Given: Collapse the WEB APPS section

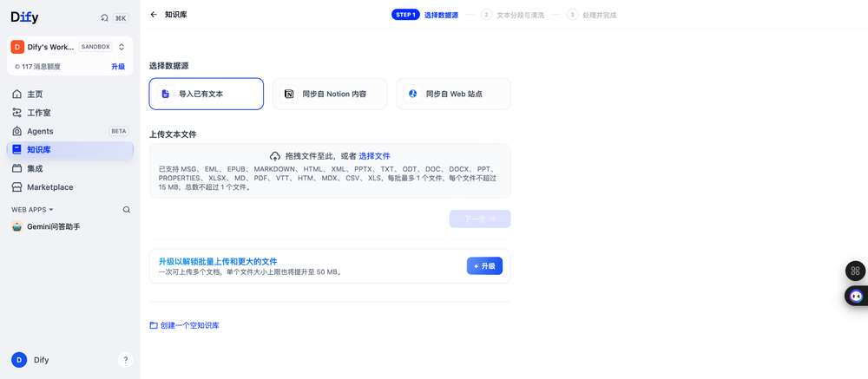Looking at the screenshot, I should pos(32,210).
